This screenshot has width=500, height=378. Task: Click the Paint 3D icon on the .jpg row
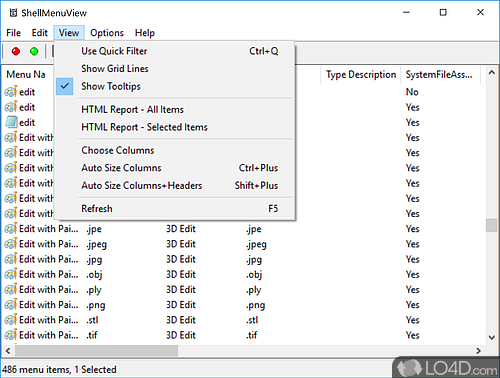tap(11, 259)
